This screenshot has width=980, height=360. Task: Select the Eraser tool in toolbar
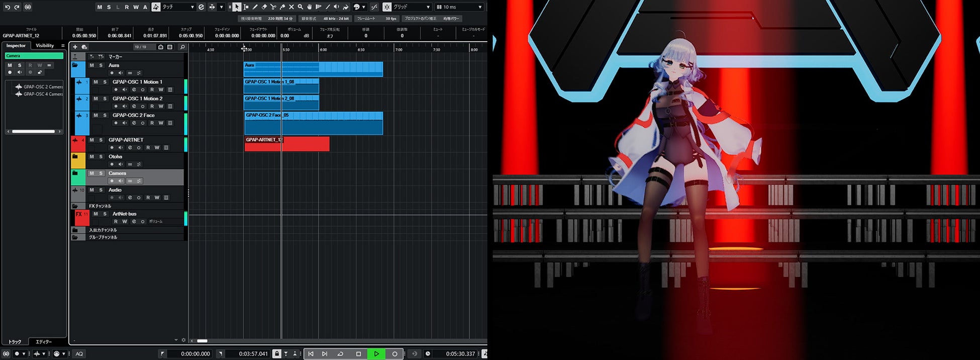point(264,7)
